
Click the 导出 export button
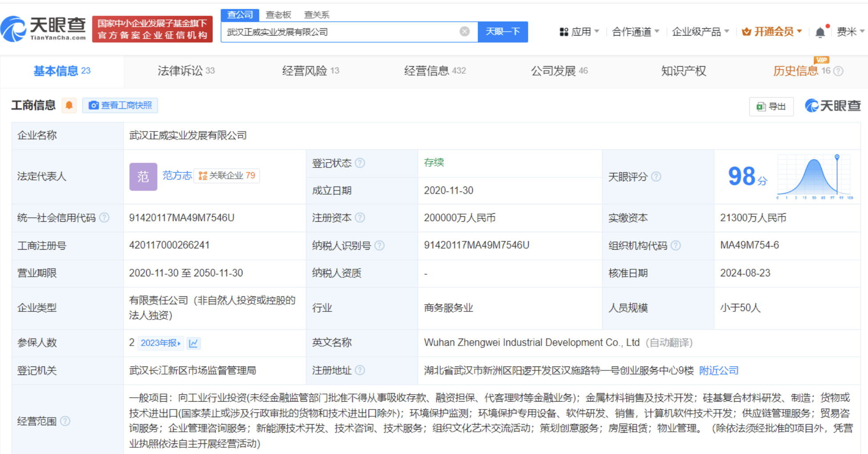(x=772, y=107)
